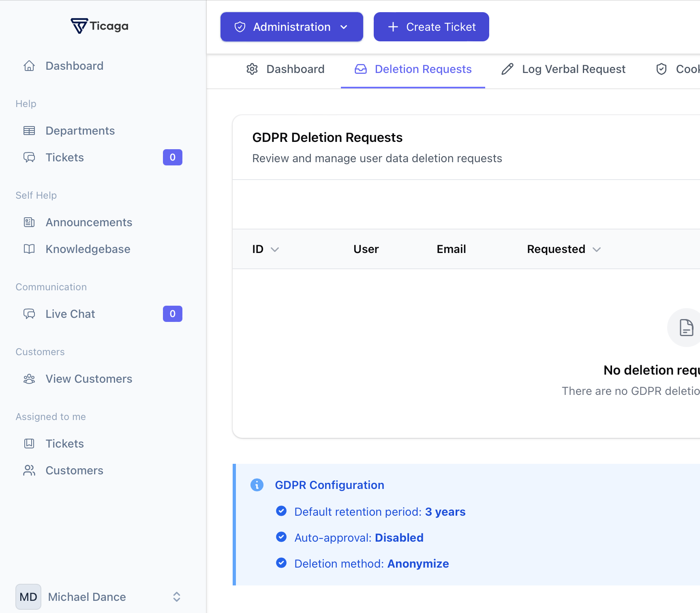This screenshot has height=613, width=700.
Task: Open the Live Chat bubble icon
Action: (x=29, y=313)
